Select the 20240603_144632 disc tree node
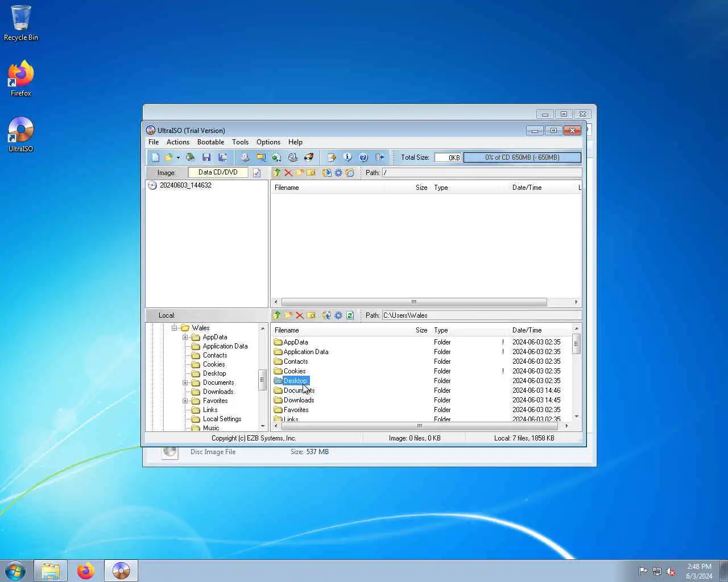The image size is (728, 582). (185, 185)
